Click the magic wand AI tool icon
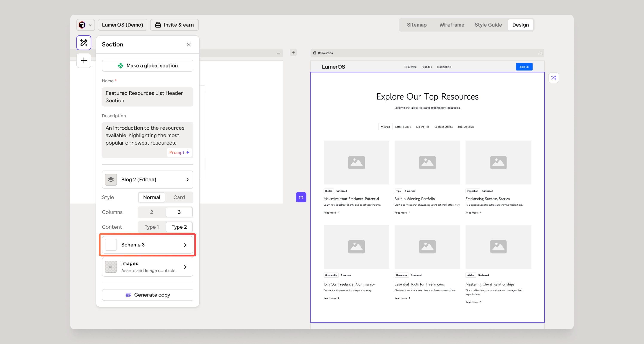644x344 pixels. click(x=84, y=43)
